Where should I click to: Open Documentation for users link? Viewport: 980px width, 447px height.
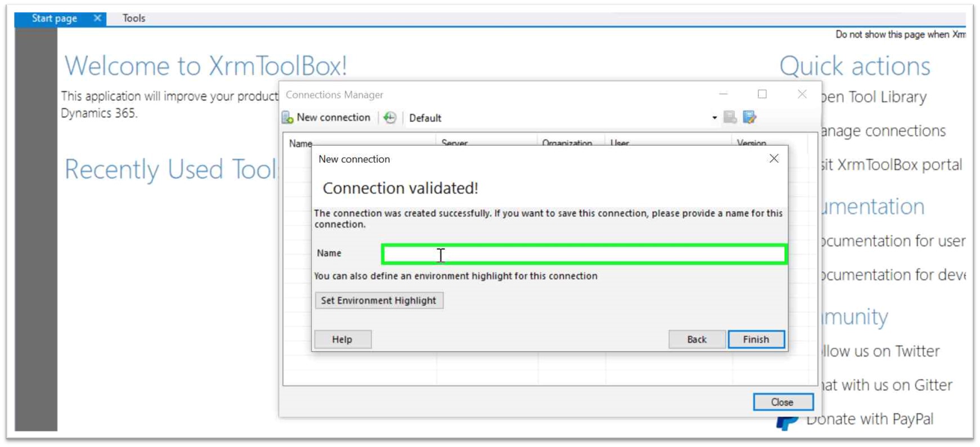pos(893,241)
